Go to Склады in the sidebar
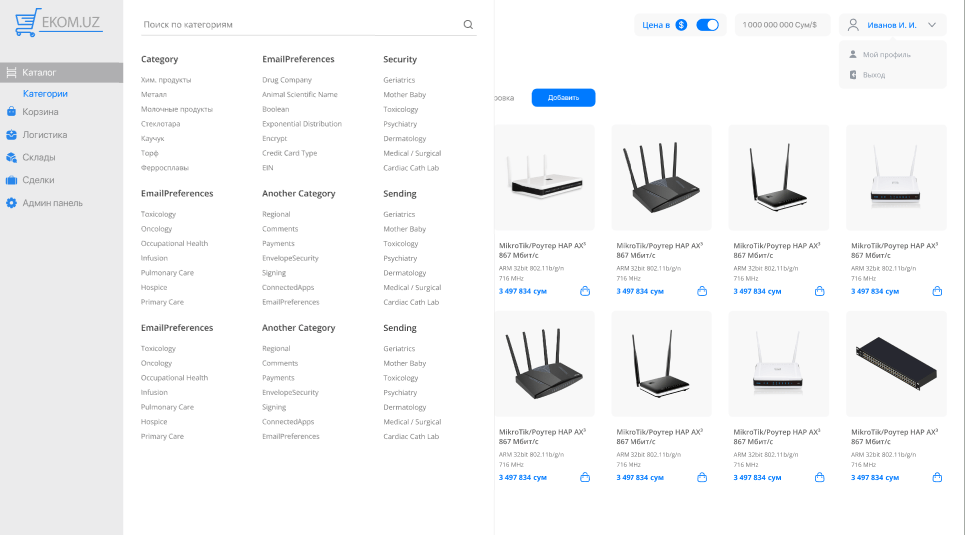The image size is (965, 535). click(x=38, y=157)
